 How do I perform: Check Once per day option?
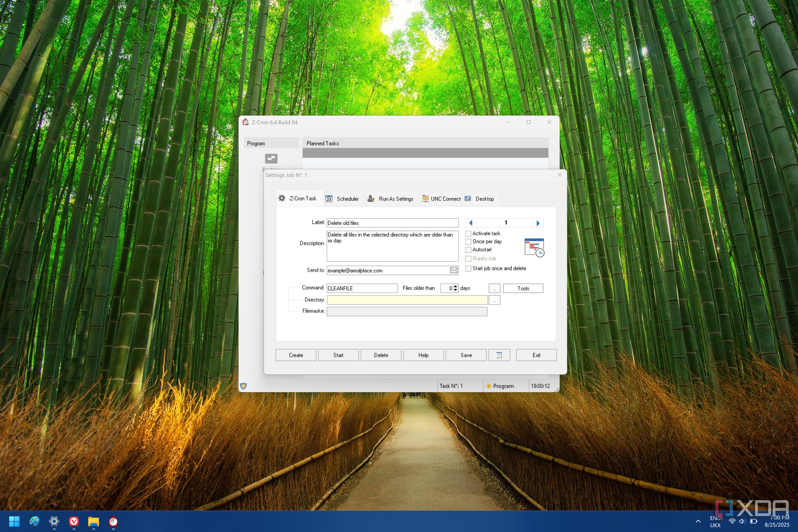[468, 241]
